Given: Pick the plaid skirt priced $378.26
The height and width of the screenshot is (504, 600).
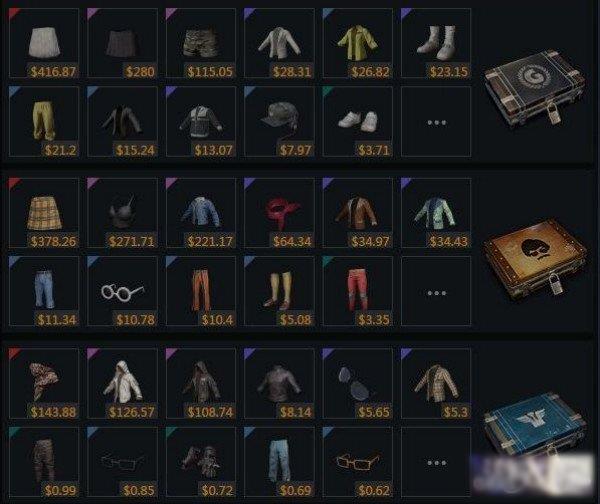Looking at the screenshot, I should point(44,213).
